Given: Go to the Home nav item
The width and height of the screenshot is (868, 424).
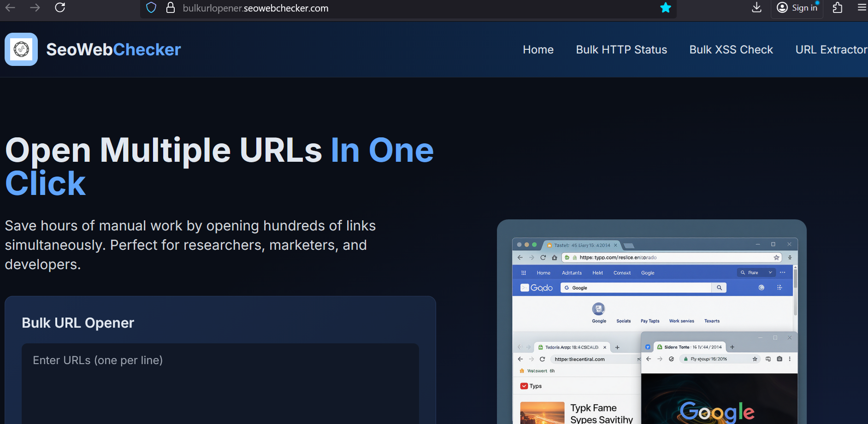Looking at the screenshot, I should [538, 50].
